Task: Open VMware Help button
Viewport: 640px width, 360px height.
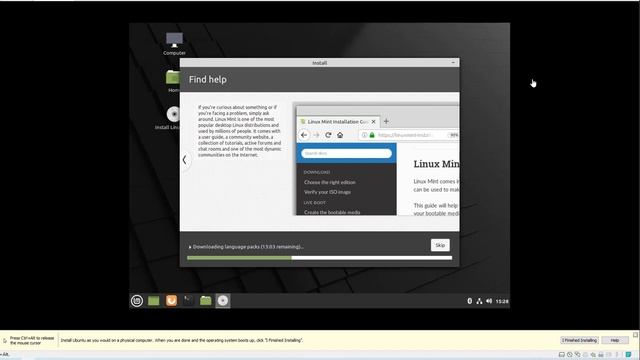Action: pos(615,340)
